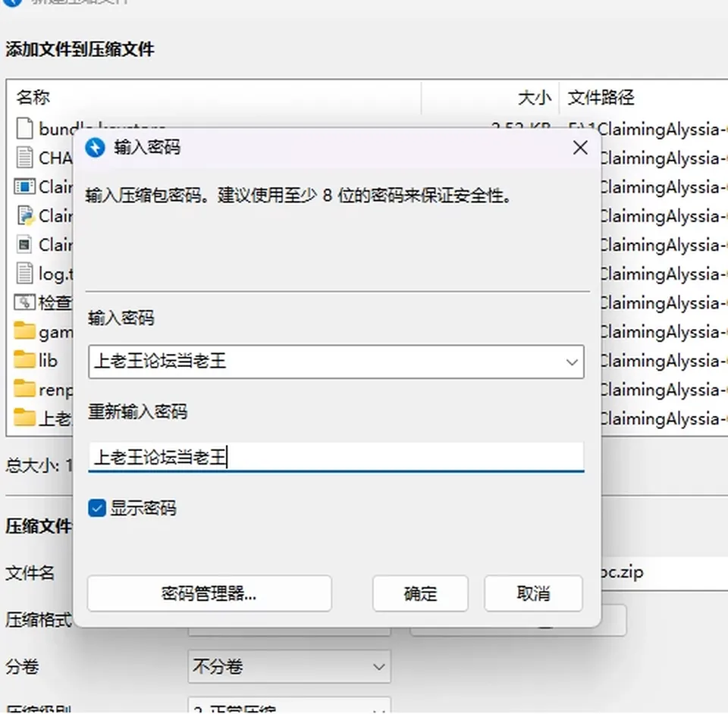
Task: Open the 不分卷 split volume dropdown
Action: [x=289, y=667]
